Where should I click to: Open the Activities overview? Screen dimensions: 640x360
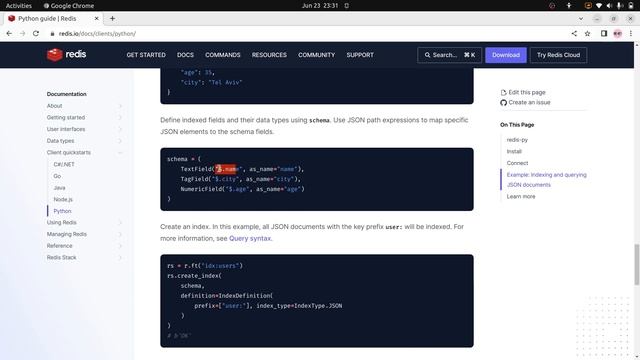pos(18,5)
